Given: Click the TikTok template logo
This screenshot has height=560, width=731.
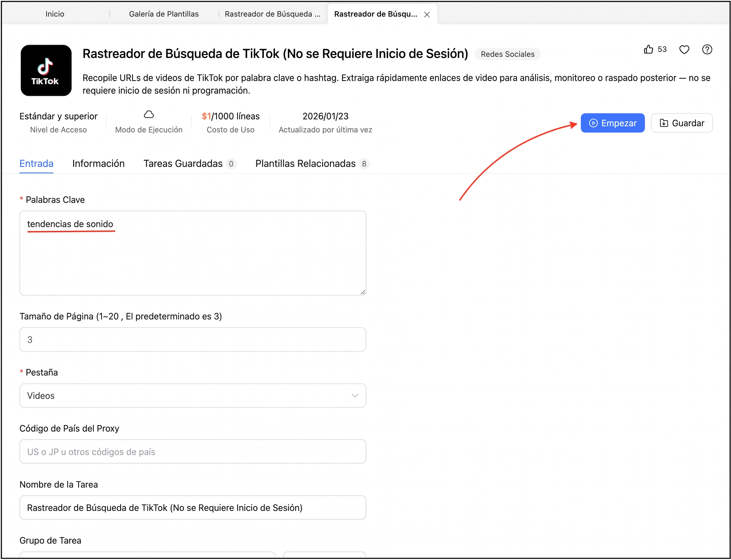Looking at the screenshot, I should point(46,70).
